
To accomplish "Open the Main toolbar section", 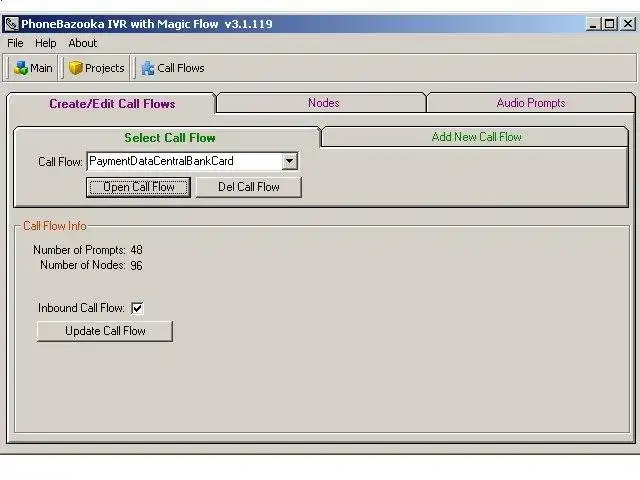I will pos(33,68).
